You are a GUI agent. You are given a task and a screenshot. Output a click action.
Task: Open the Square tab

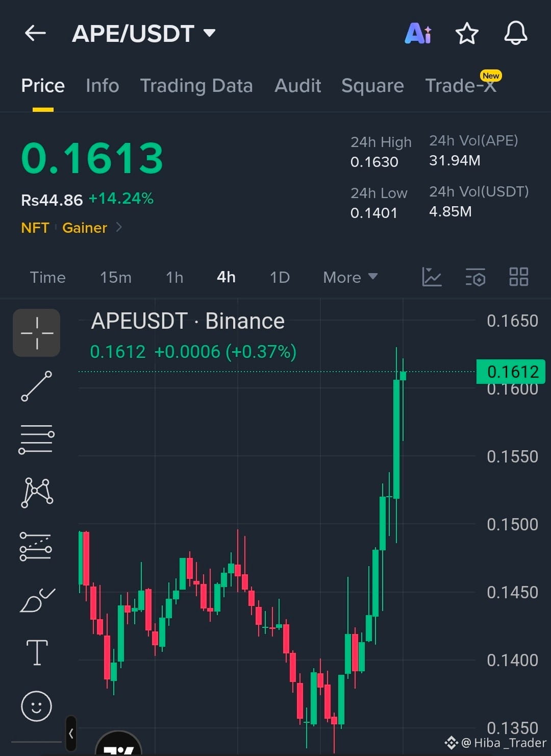tap(372, 86)
